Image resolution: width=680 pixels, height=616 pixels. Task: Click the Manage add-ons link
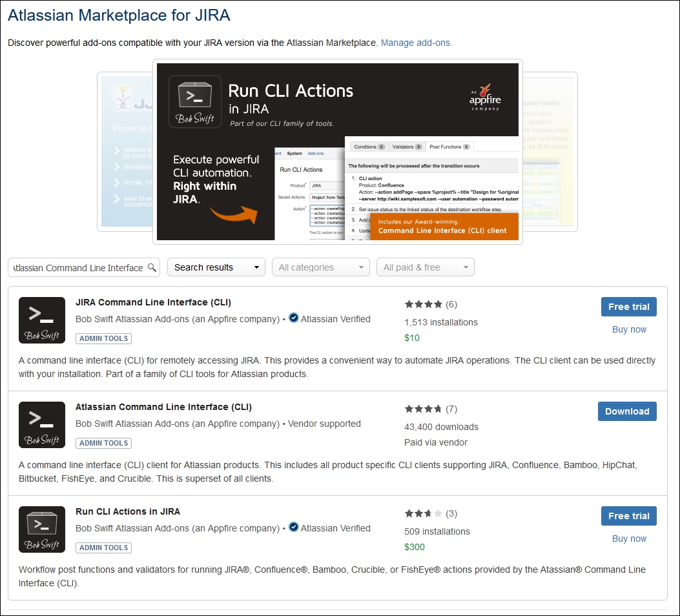(417, 43)
